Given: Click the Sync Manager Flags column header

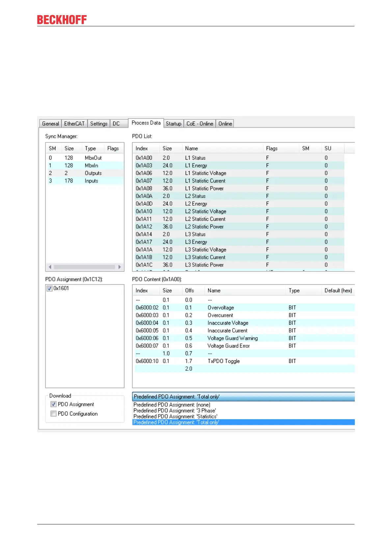Looking at the screenshot, I should pos(114,148).
